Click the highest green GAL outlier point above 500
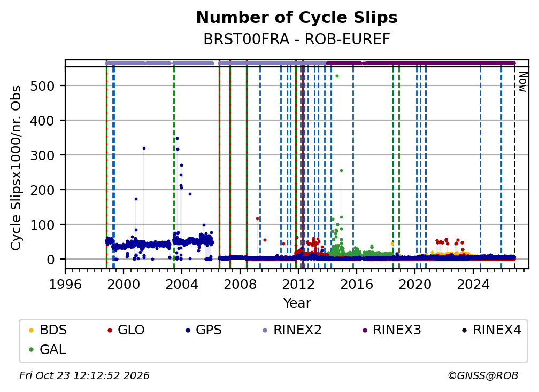The image size is (539, 392). click(x=337, y=76)
